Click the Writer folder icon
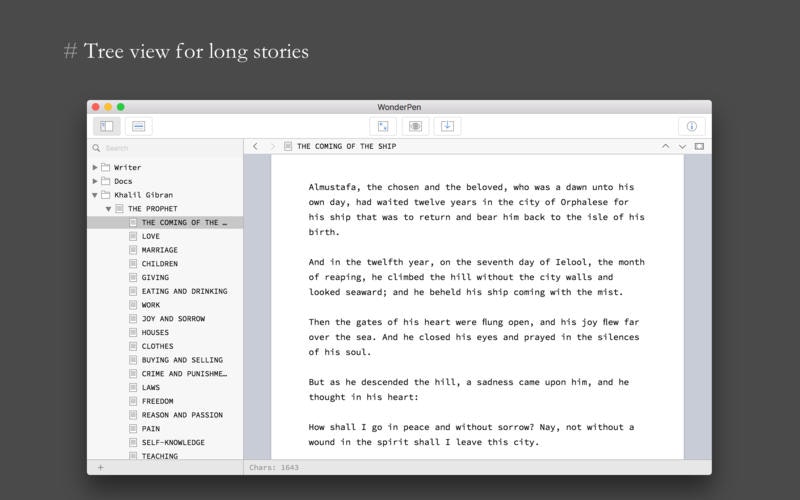The image size is (800, 500). (x=106, y=167)
